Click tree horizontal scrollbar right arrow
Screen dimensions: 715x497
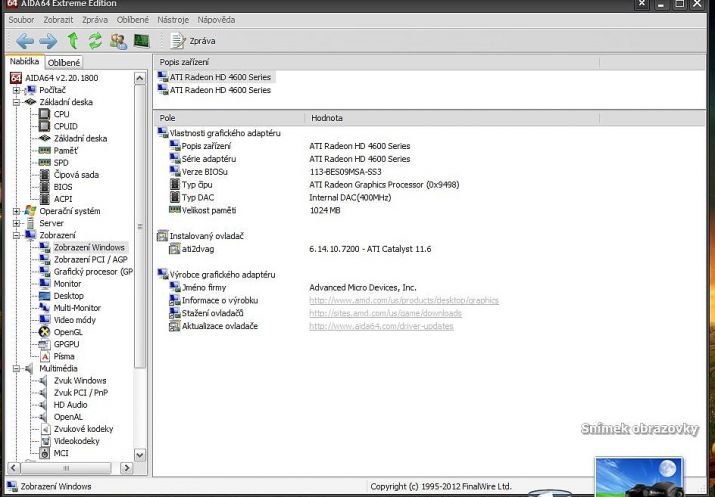pos(126,468)
